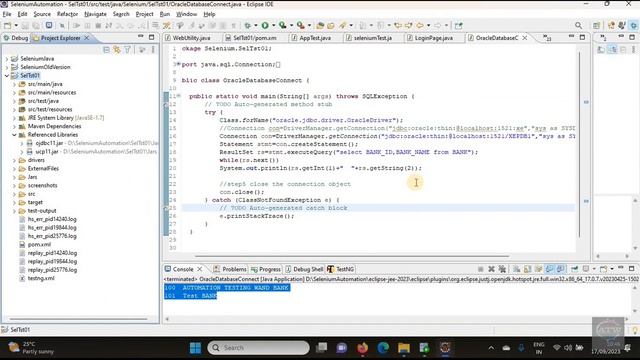Select hs_err_pid14240.log file
This screenshot has width=640, height=360.
point(52,219)
